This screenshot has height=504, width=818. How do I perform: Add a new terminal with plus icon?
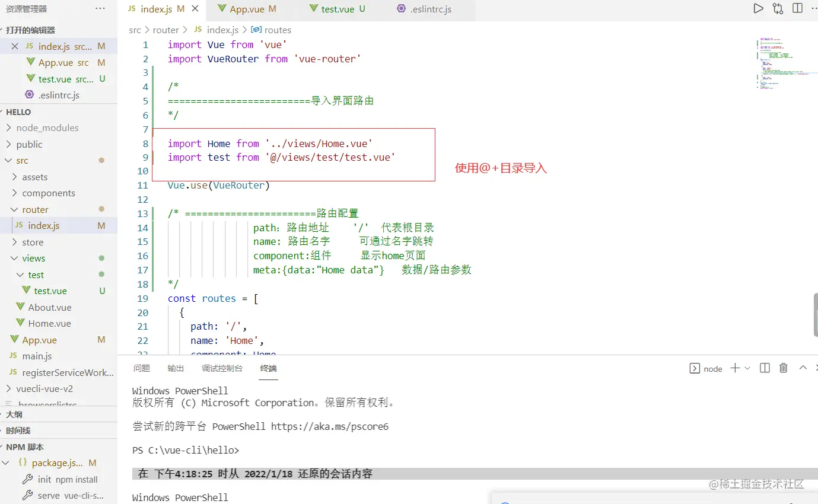coord(735,368)
